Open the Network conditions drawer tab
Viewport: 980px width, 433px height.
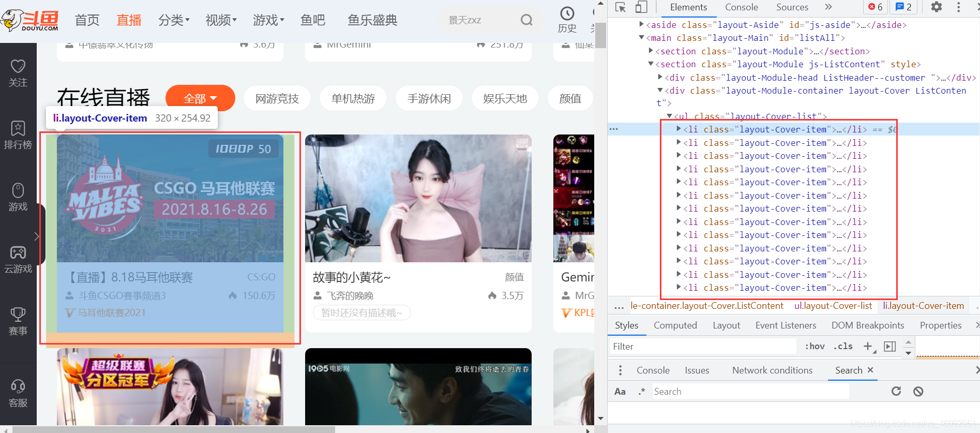[x=772, y=370]
